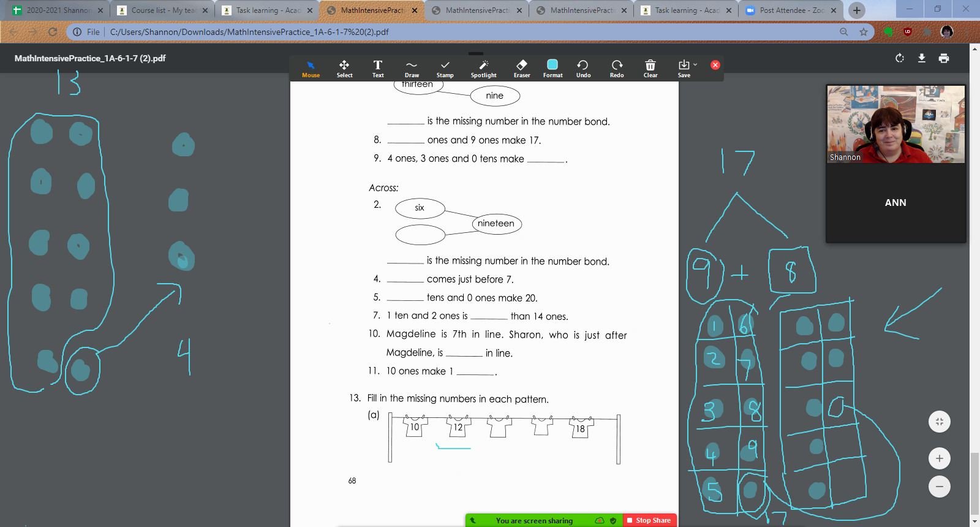Open the zoom magnifier in address bar
Image resolution: width=980 pixels, height=527 pixels.
coord(844,32)
